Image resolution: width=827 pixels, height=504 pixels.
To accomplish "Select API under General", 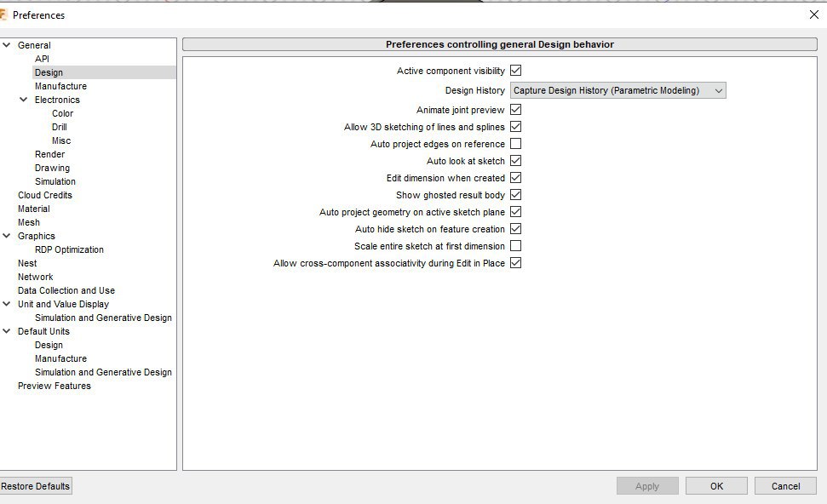I will click(43, 59).
